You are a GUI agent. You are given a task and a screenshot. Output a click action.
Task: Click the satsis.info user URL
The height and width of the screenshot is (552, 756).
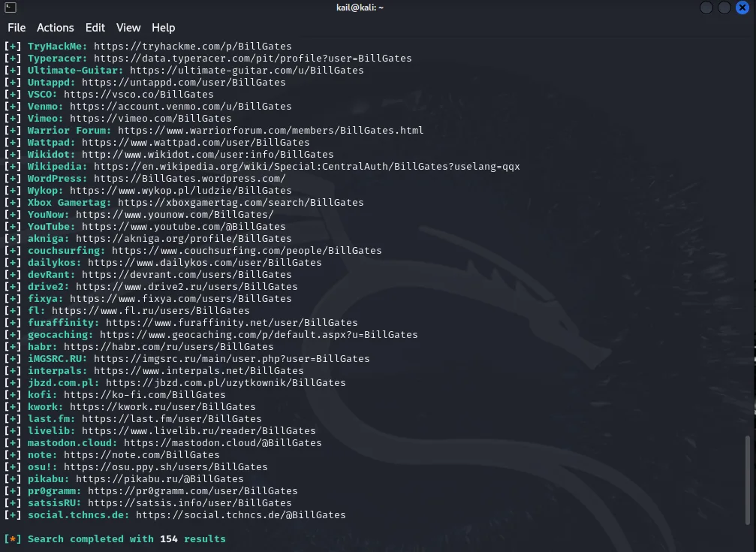point(189,503)
